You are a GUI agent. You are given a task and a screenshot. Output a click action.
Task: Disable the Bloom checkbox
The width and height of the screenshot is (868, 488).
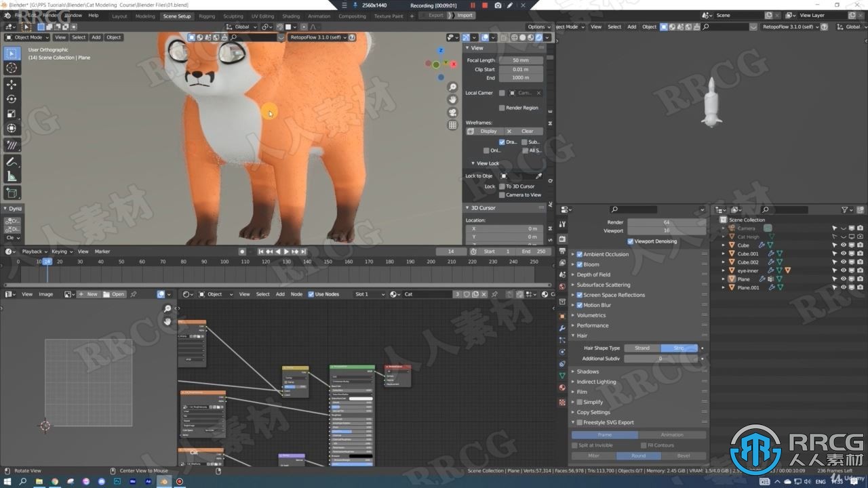point(579,264)
